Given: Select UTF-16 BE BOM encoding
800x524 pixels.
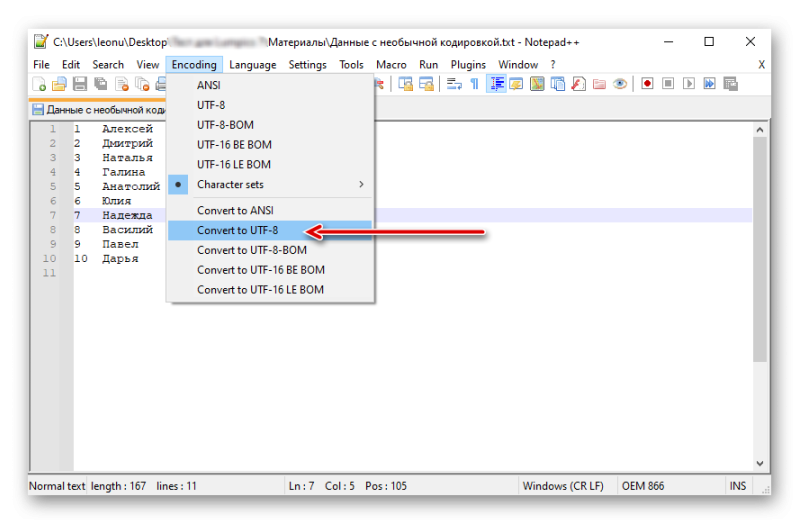Looking at the screenshot, I should tap(270, 145).
